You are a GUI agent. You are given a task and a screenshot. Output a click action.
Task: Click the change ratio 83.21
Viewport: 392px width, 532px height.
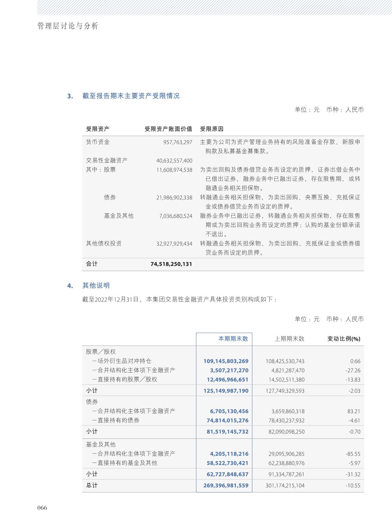353,411
